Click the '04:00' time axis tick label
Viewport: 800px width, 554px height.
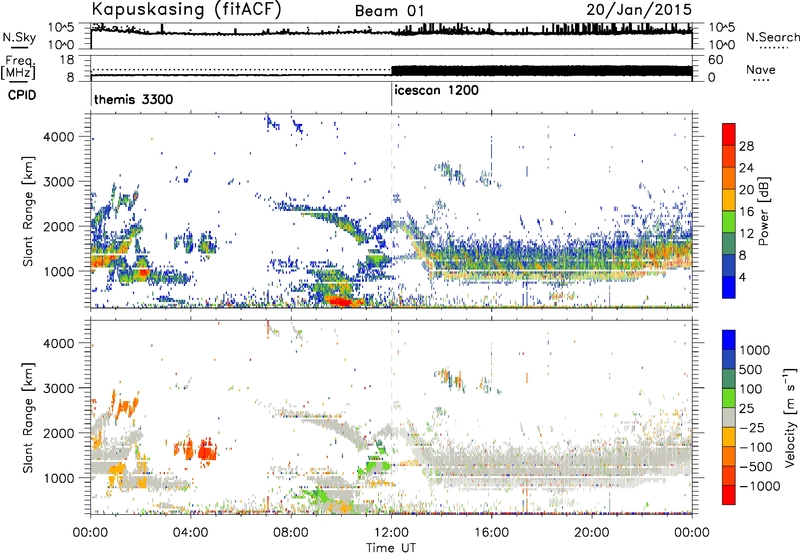pos(190,533)
